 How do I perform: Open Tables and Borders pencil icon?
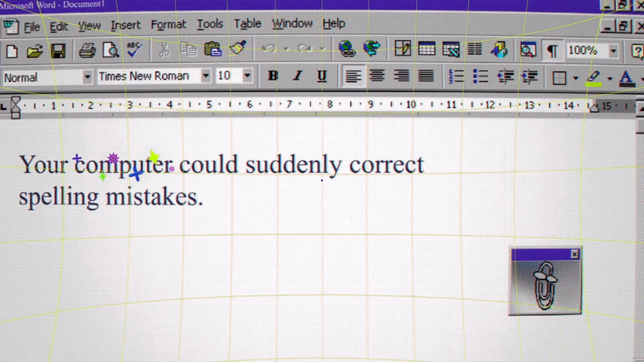coord(402,48)
